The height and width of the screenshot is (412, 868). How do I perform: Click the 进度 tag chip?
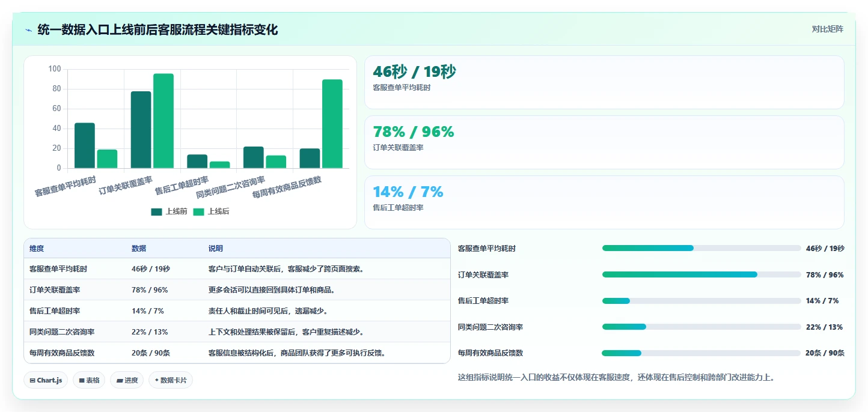[127, 380]
